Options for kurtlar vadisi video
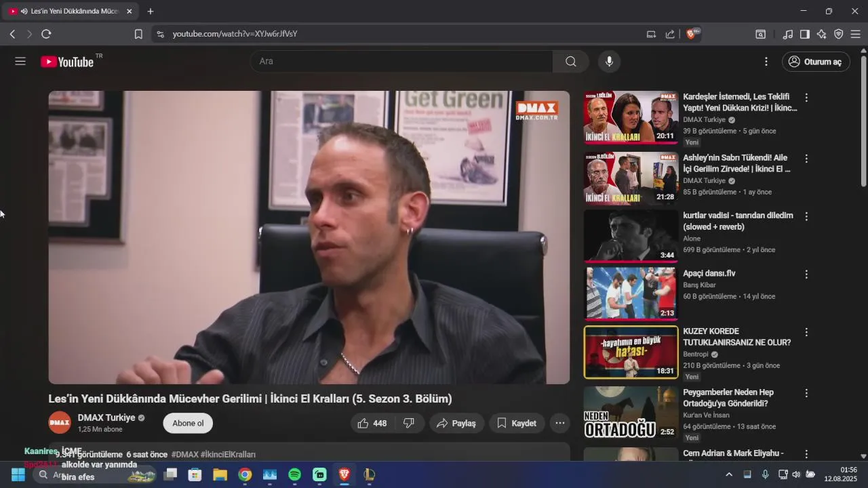The width and height of the screenshot is (868, 488). 806,216
